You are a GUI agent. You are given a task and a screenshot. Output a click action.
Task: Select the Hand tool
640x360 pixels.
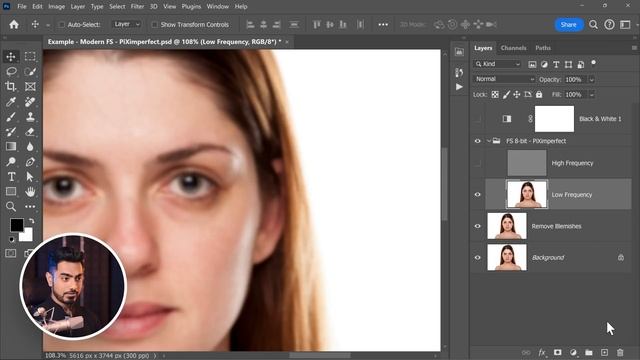coord(30,191)
